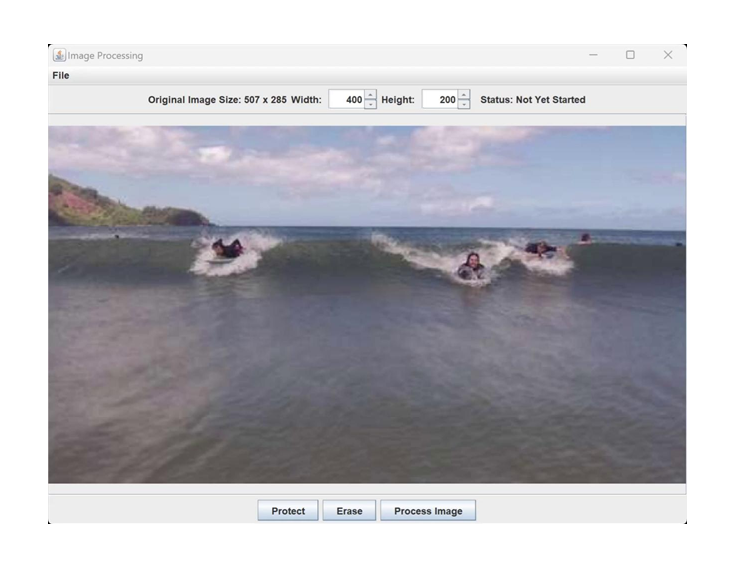Decrease Height with the down arrow
734x571 pixels.
(464, 105)
